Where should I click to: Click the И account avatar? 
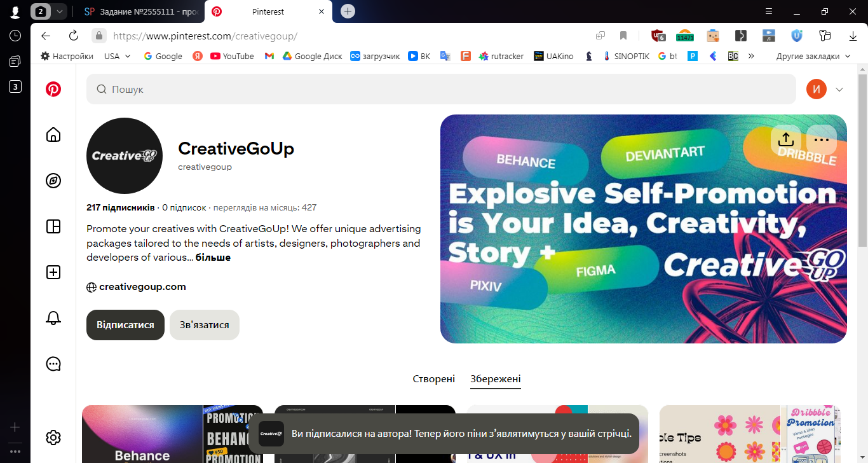817,89
